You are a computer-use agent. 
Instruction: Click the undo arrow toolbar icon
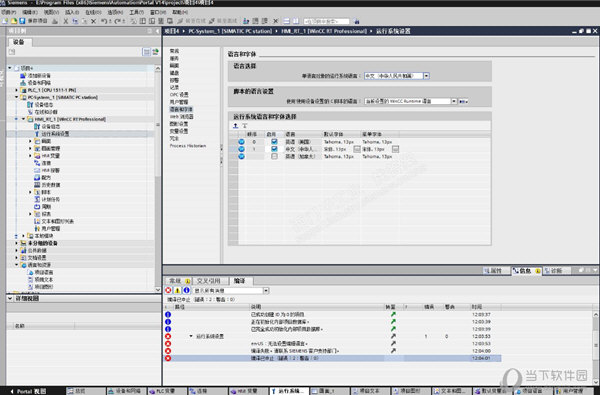[x=104, y=21]
